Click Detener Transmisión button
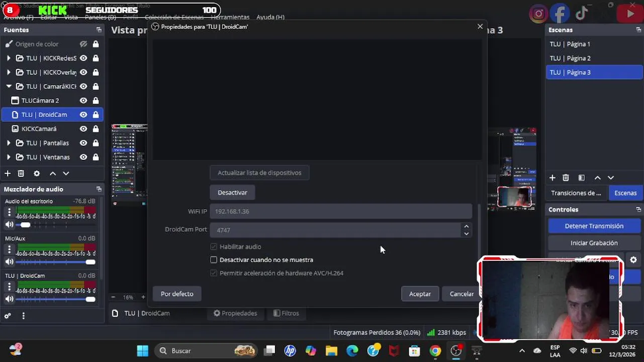This screenshot has width=644, height=362. 594,226
